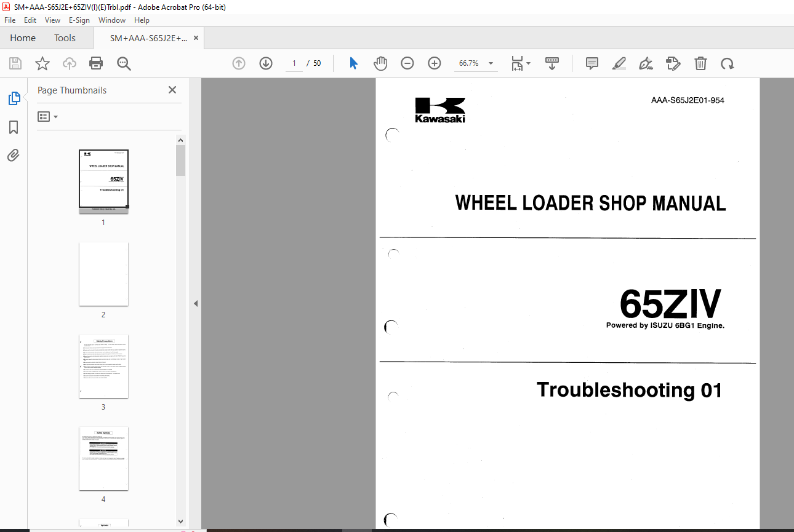Click the Edit/stamp tool icon
This screenshot has width=794, height=532.
pos(673,63)
